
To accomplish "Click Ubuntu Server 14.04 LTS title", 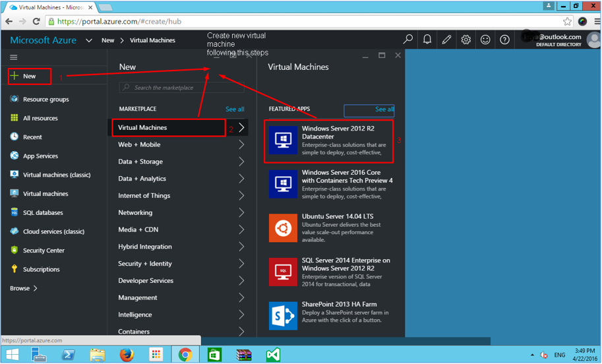I will tap(338, 216).
